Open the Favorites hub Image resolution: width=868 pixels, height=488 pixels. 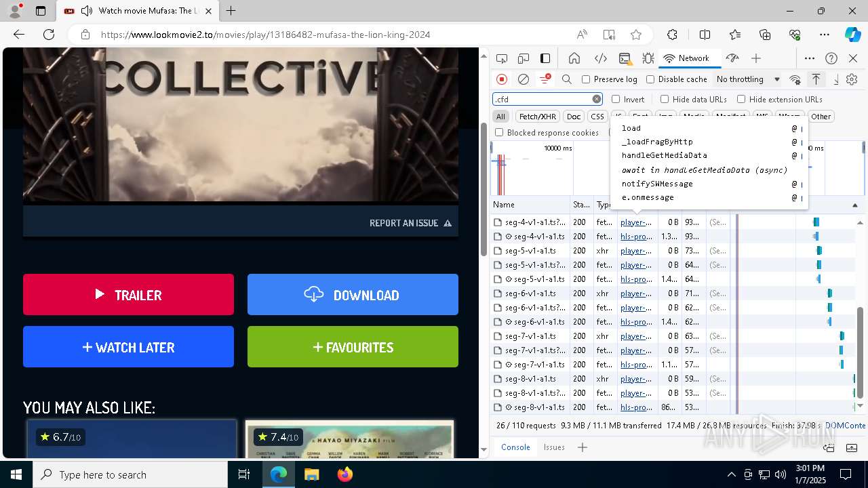pos(735,35)
